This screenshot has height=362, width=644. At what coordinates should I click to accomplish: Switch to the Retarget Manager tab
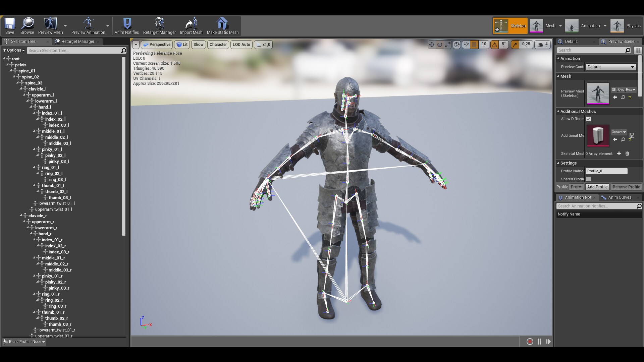(77, 41)
